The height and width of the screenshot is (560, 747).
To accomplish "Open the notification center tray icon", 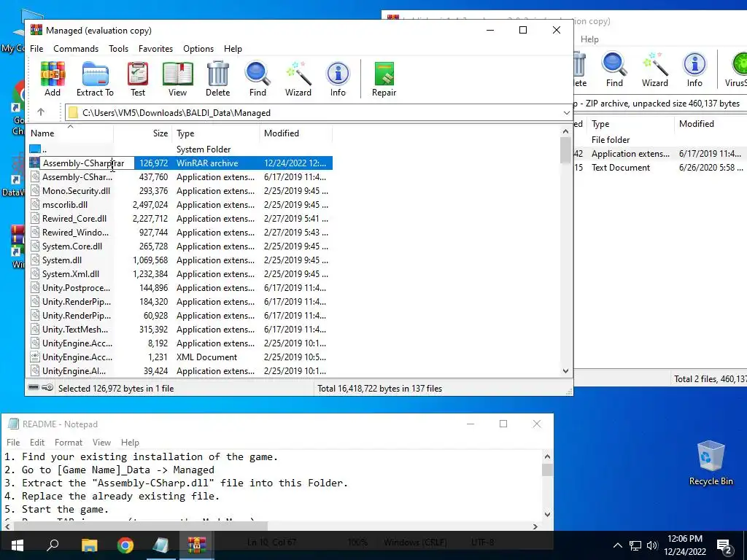I will pos(724,546).
